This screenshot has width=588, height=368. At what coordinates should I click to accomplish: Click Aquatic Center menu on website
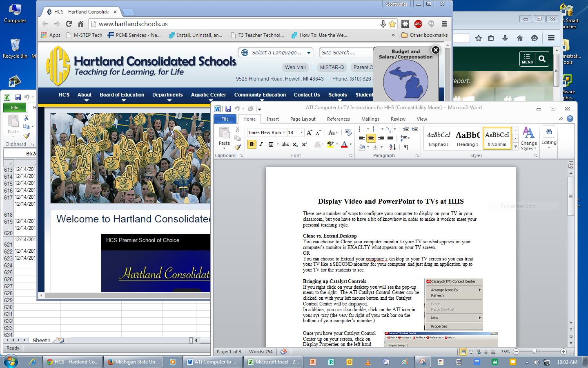coord(209,95)
